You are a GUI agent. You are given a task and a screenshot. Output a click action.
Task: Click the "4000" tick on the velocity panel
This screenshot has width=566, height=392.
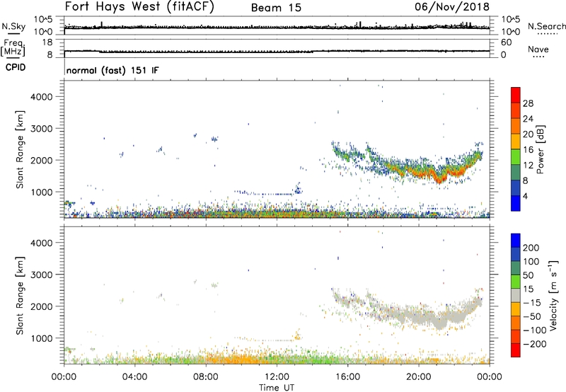point(41,243)
